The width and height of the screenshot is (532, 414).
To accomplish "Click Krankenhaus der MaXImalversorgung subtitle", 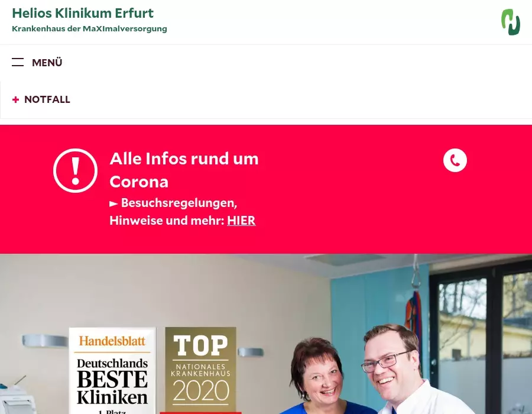I will [x=90, y=29].
